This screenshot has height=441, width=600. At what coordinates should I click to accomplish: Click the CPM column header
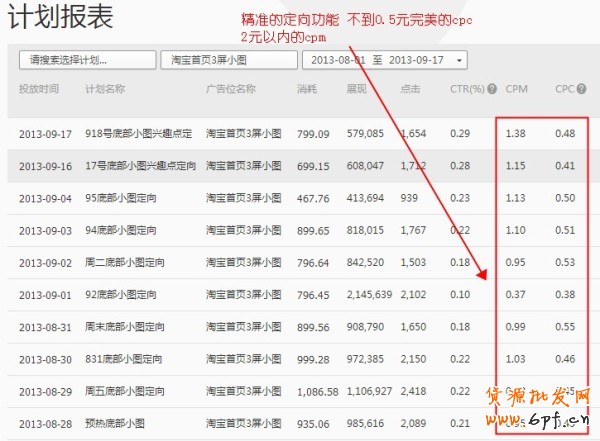pos(516,89)
